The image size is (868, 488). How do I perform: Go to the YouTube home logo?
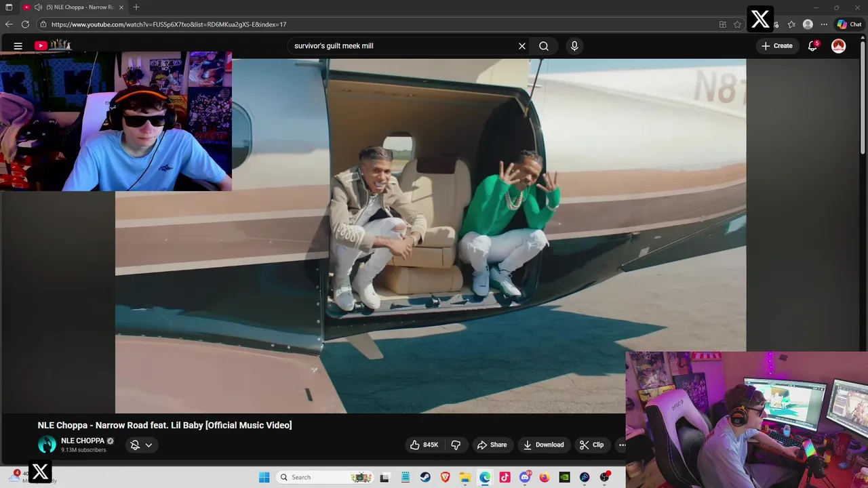(x=53, y=45)
